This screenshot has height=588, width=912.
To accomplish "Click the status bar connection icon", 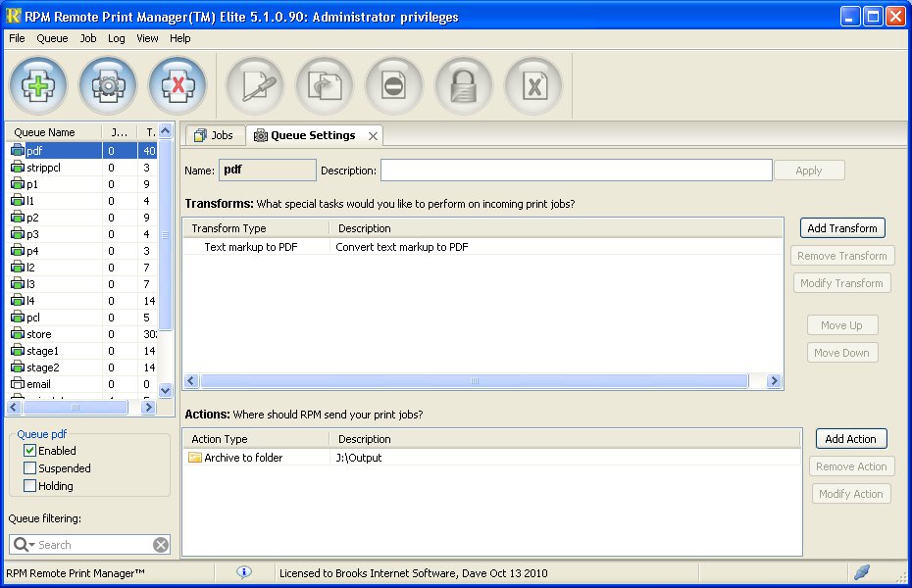I will point(862,572).
